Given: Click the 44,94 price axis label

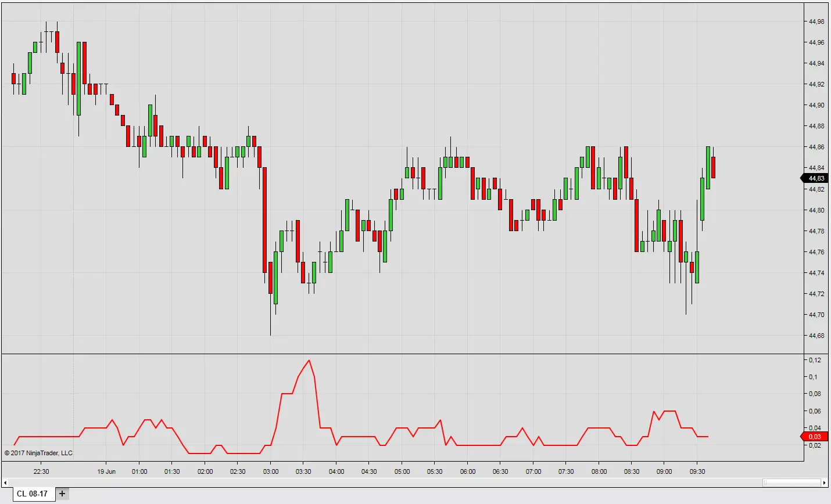Looking at the screenshot, I should pyautogui.click(x=816, y=63).
